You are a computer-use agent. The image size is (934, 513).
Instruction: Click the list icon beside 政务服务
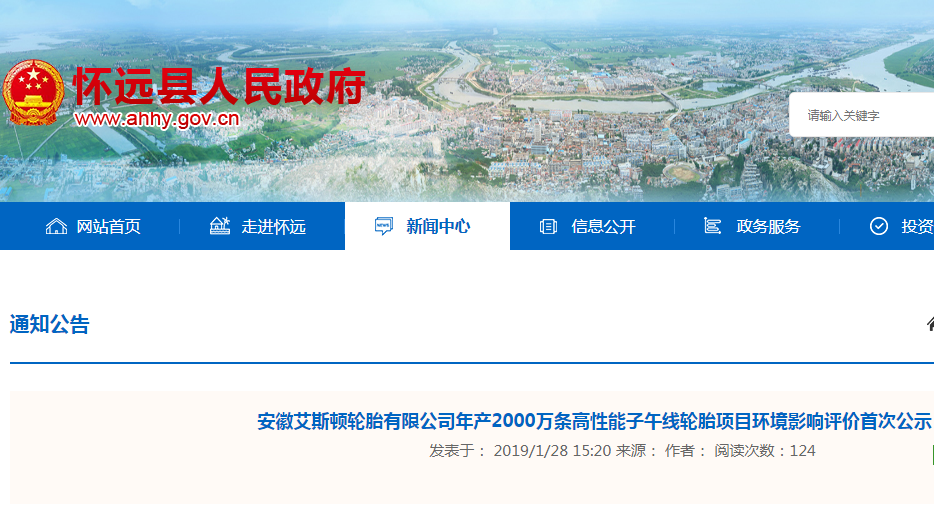click(712, 226)
